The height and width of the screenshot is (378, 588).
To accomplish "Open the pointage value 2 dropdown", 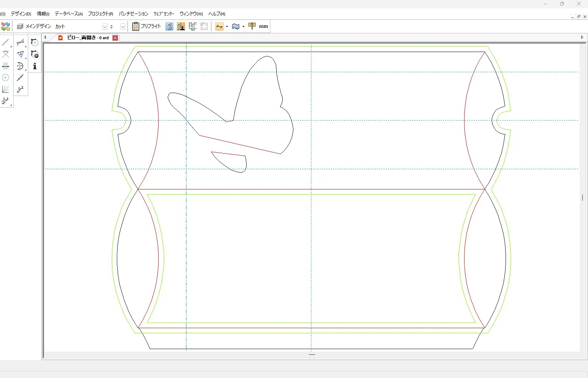I will point(123,26).
